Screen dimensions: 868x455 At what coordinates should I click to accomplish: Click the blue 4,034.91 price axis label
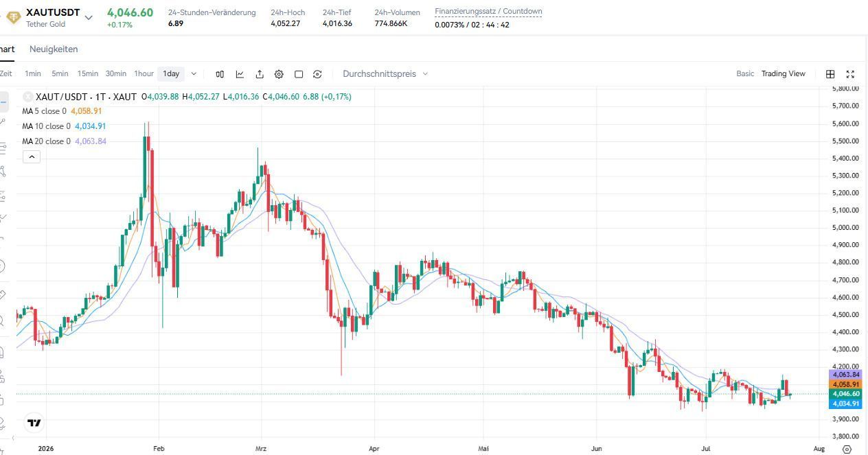click(x=846, y=404)
